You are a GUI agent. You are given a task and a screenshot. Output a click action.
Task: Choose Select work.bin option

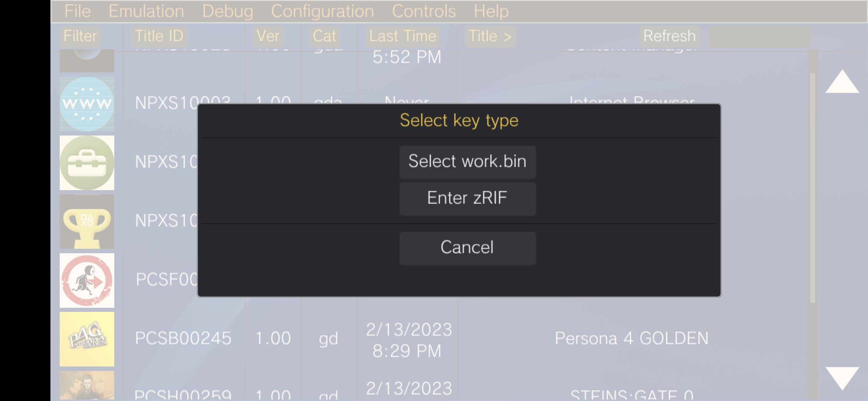click(x=467, y=162)
